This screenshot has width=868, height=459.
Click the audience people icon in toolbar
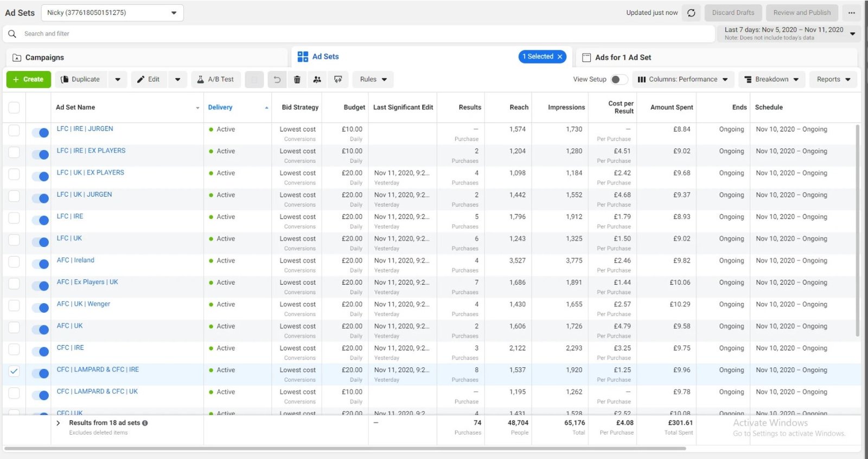(317, 80)
